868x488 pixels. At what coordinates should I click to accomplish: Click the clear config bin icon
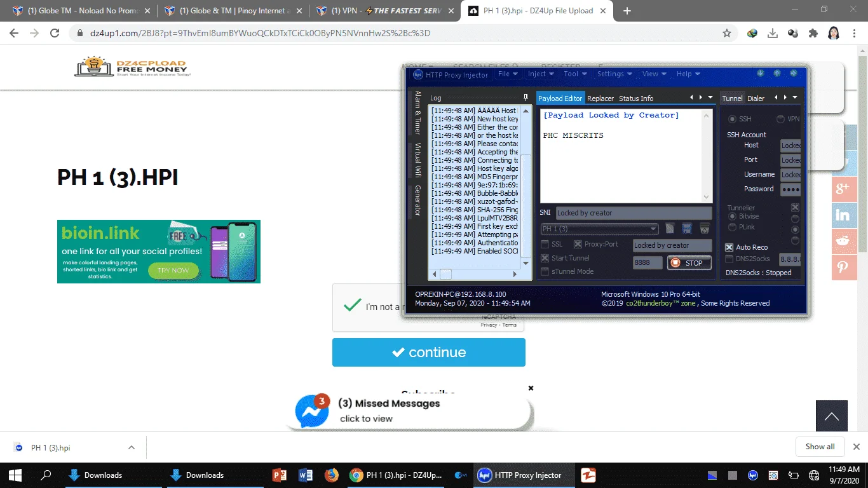(x=704, y=228)
